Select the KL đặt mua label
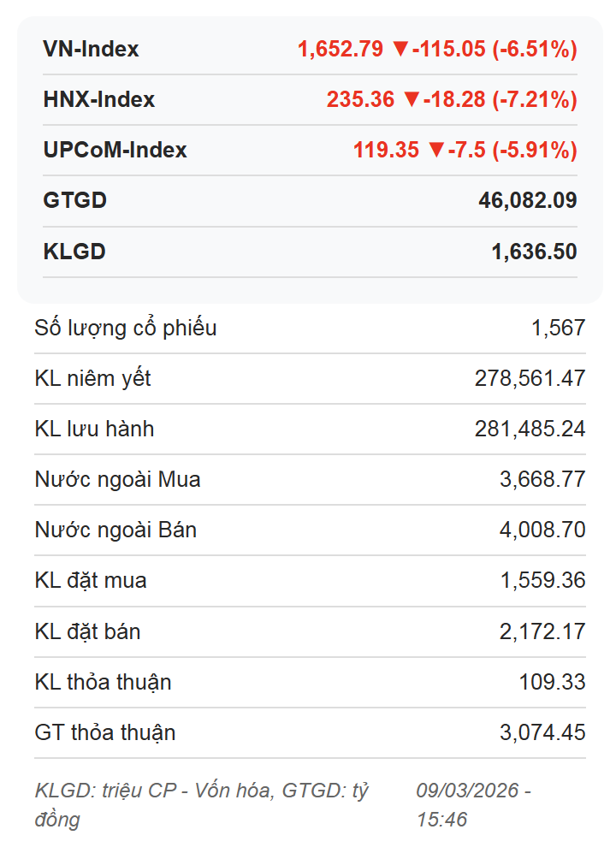The image size is (616, 859). point(91,580)
